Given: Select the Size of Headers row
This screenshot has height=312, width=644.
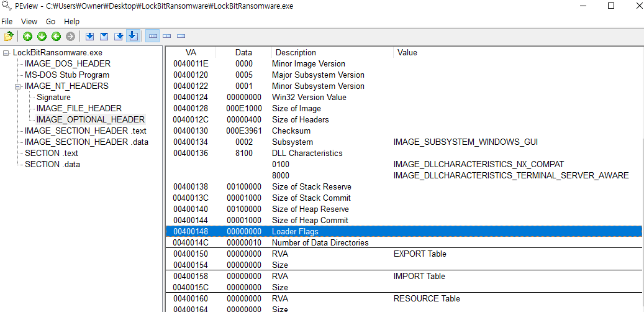Looking at the screenshot, I should pyautogui.click(x=404, y=119).
